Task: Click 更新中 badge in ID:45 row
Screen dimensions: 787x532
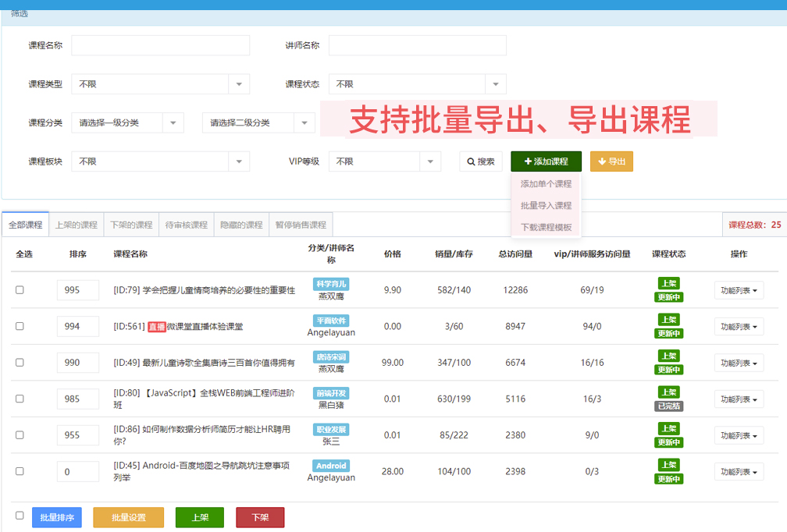Action: click(668, 479)
